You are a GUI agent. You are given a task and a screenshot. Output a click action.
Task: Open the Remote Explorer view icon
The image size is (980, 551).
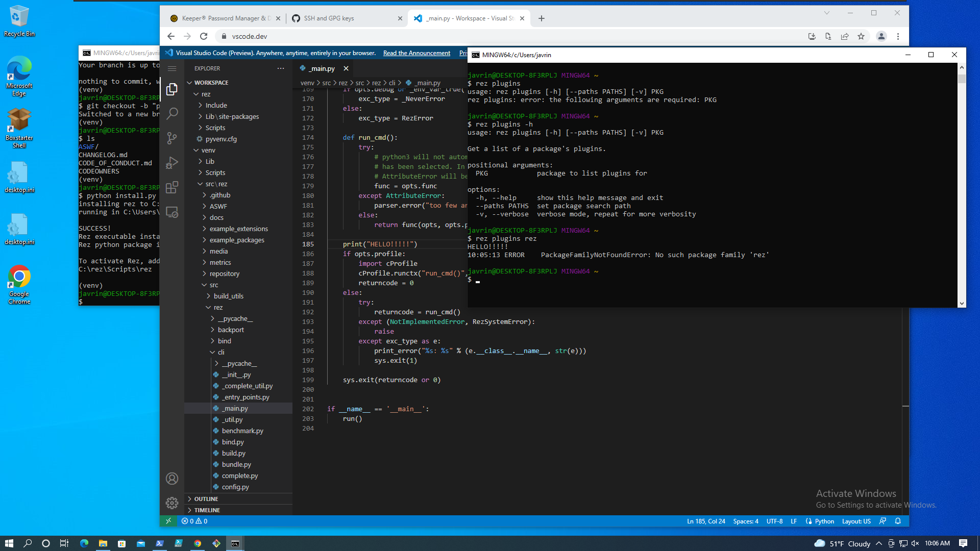(x=172, y=212)
